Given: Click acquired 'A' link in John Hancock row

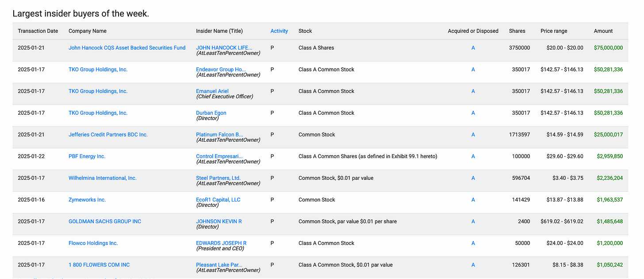Looking at the screenshot, I should pos(473,48).
